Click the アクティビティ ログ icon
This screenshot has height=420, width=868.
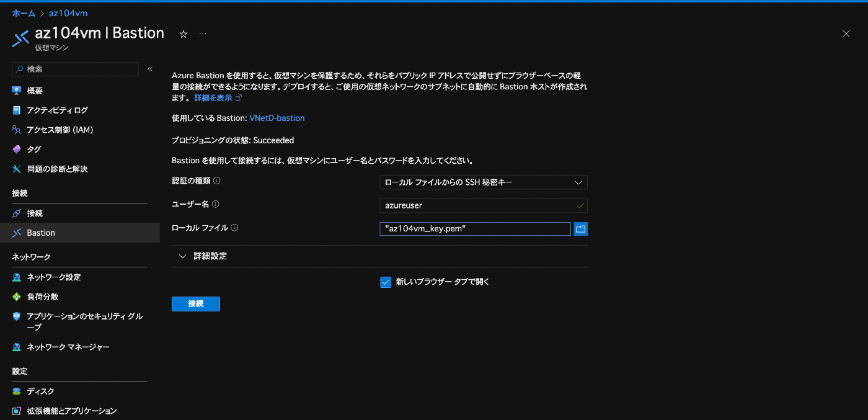17,110
